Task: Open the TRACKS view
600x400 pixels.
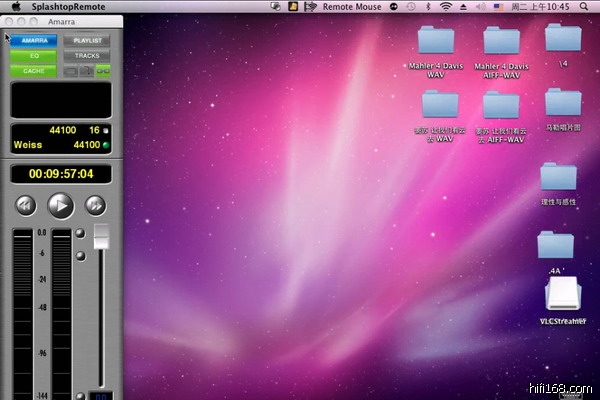Action: [x=88, y=56]
